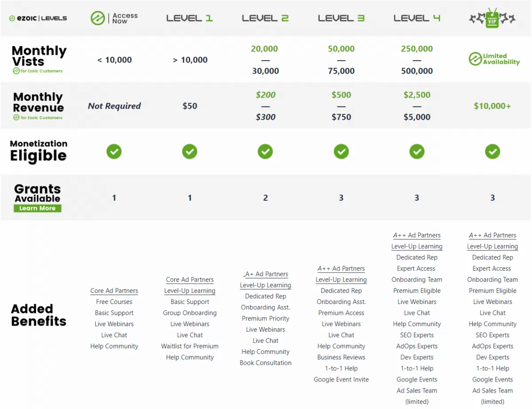Screen dimensions: 532x409
Task: Click the "$50" revenue cell
Action: pyautogui.click(x=190, y=106)
